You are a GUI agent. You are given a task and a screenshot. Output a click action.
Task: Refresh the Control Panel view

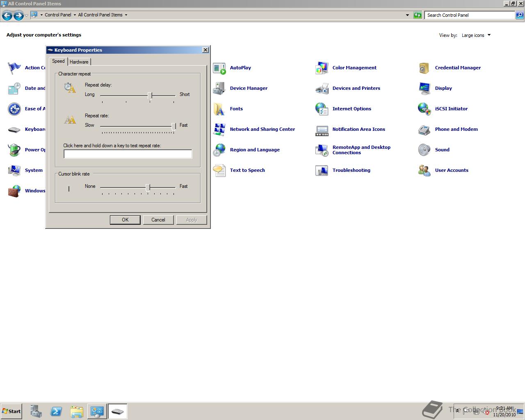coord(418,15)
